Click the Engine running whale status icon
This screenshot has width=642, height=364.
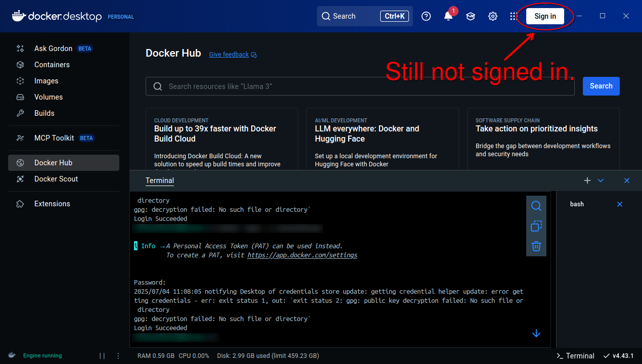tap(12, 355)
